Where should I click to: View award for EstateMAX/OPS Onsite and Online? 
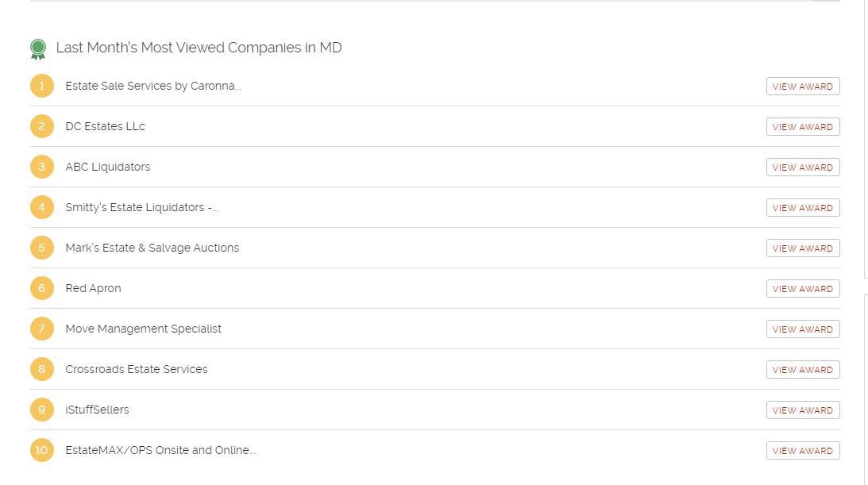point(802,451)
